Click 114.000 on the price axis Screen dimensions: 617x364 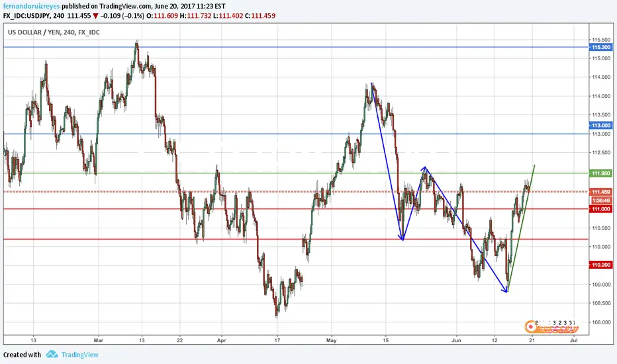[601, 96]
